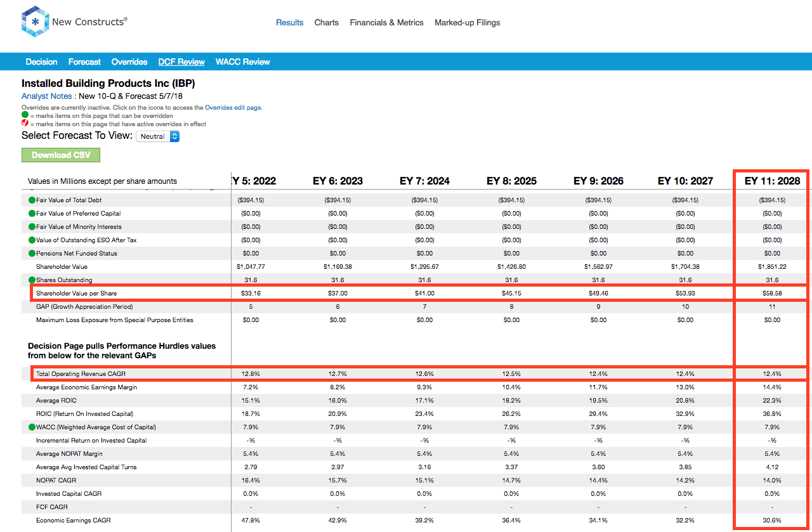The image size is (812, 532).
Task: Open the Results navigation tab
Action: tap(289, 22)
